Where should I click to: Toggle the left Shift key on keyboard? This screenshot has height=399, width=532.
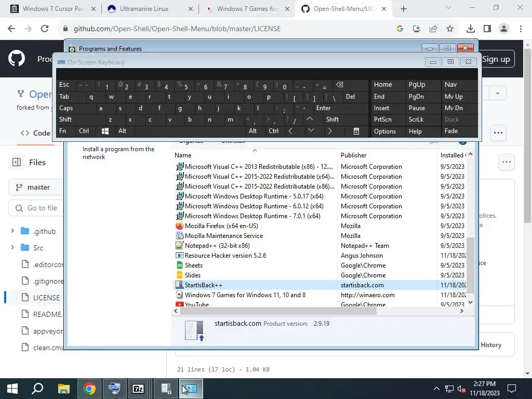pyautogui.click(x=80, y=119)
